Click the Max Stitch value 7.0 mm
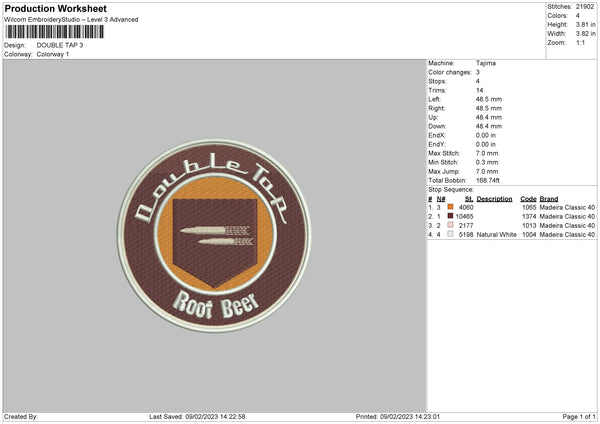The height and width of the screenshot is (424, 600). tap(487, 153)
